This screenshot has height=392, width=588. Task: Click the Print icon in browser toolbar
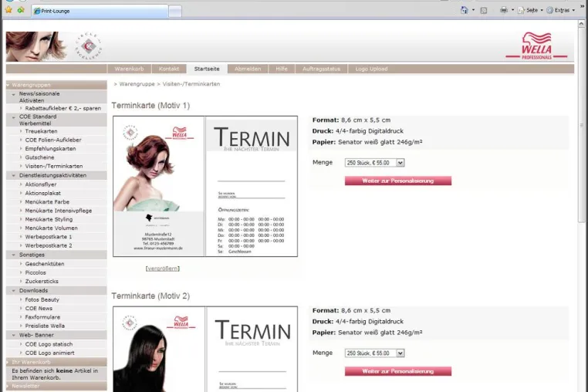coord(504,10)
